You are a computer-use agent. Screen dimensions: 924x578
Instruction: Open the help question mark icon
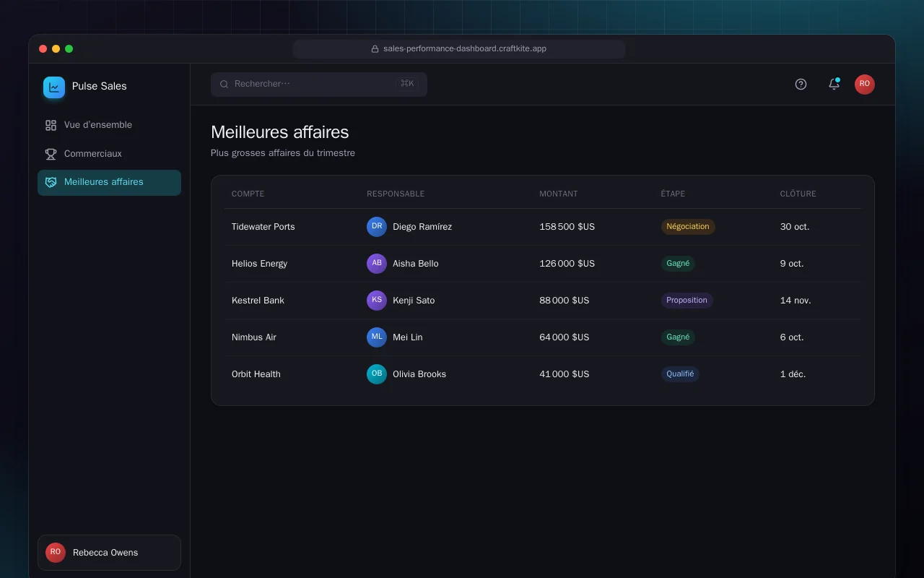801,84
